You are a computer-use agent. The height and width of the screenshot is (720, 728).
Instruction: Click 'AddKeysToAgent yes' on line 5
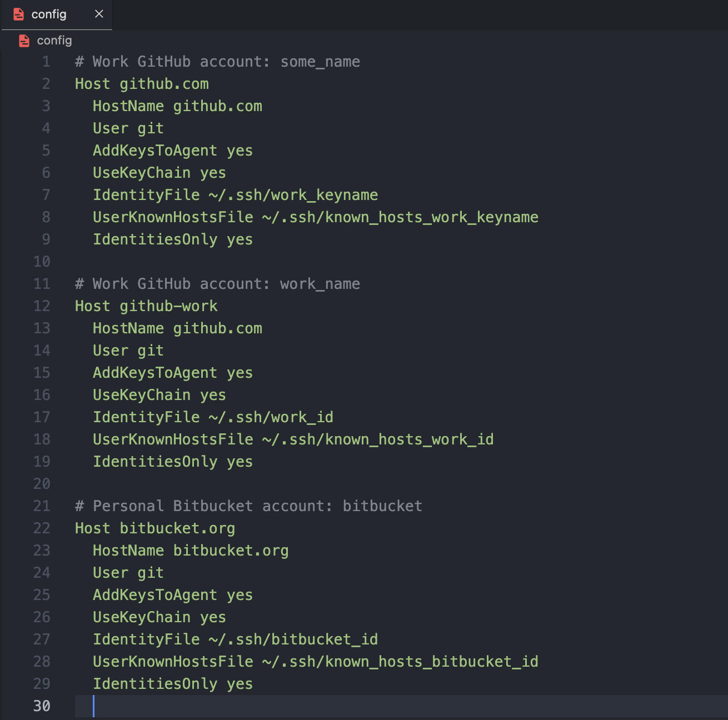click(x=173, y=151)
